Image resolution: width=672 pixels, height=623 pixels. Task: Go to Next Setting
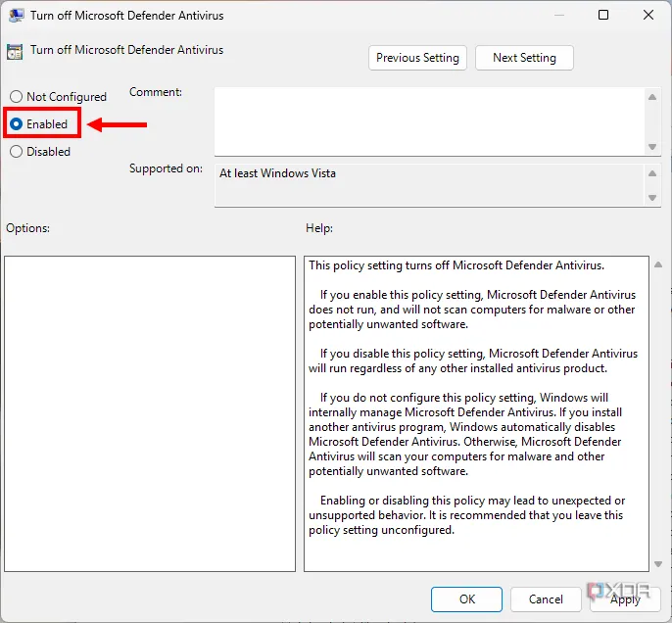tap(524, 58)
